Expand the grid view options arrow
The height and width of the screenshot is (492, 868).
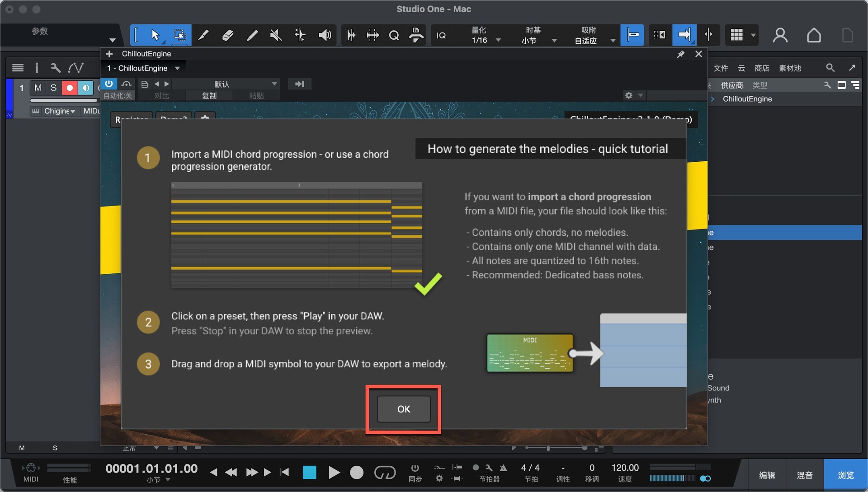tap(753, 35)
